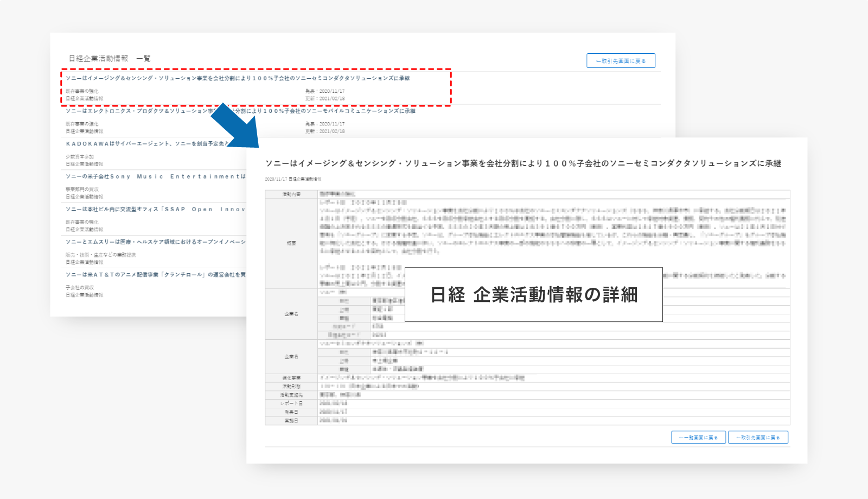Open the ソニーの米子会社Sony Music list entry

point(156,176)
